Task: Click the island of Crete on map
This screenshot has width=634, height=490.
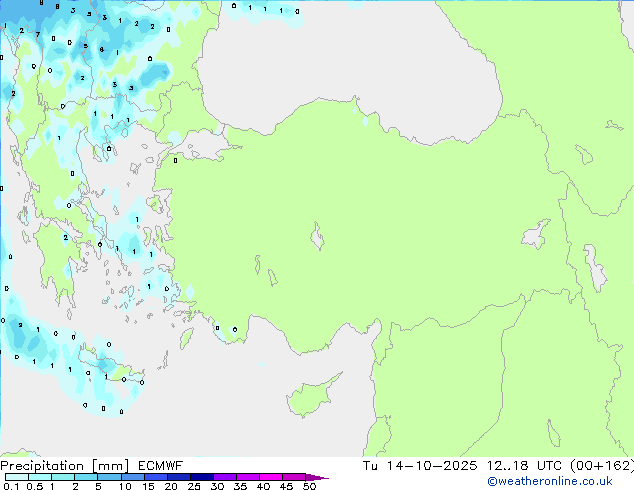Action: click(x=109, y=367)
